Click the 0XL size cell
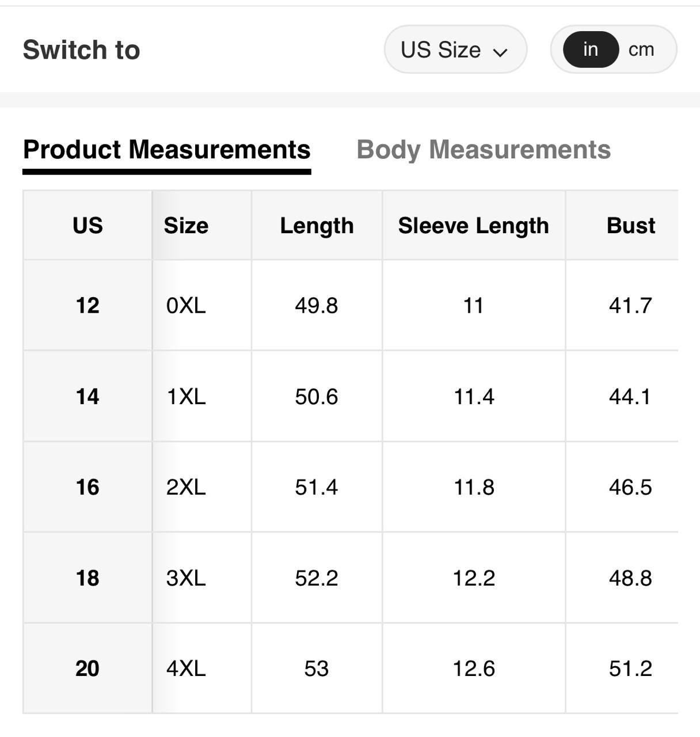The height and width of the screenshot is (737, 700). (x=186, y=305)
